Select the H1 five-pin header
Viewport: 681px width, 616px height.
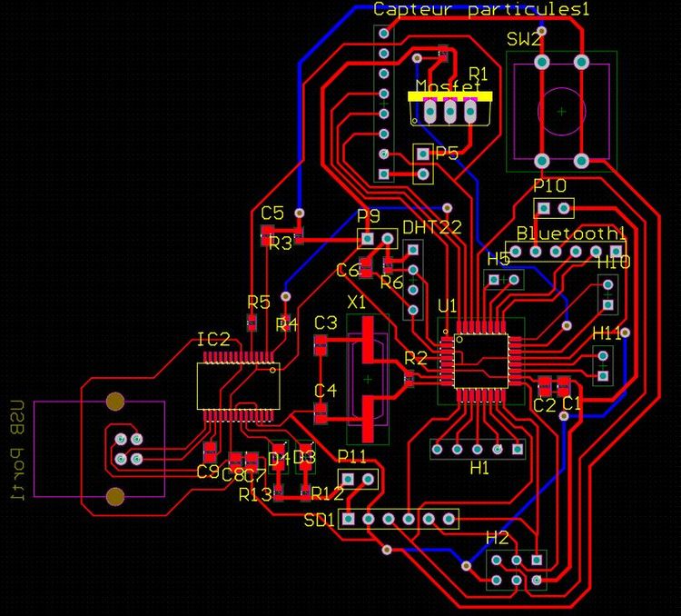tap(478, 449)
